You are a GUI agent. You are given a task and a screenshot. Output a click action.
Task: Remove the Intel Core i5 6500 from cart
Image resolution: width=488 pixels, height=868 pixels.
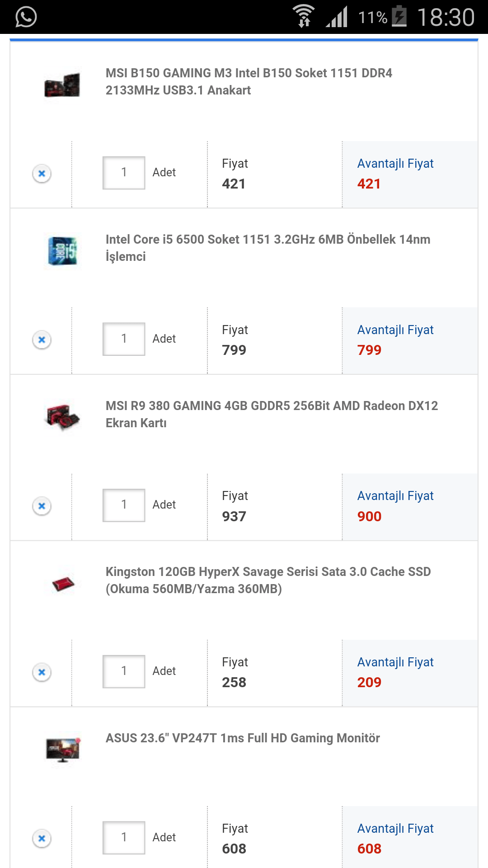point(41,339)
